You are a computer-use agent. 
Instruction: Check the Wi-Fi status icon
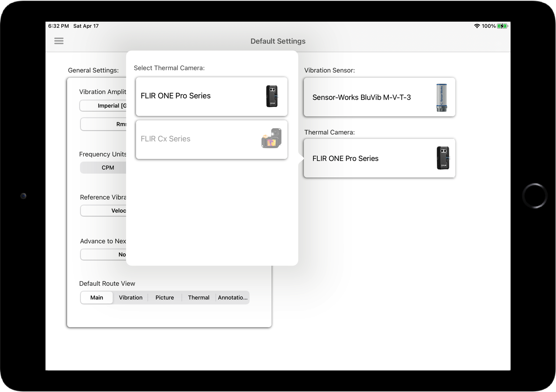tap(477, 26)
